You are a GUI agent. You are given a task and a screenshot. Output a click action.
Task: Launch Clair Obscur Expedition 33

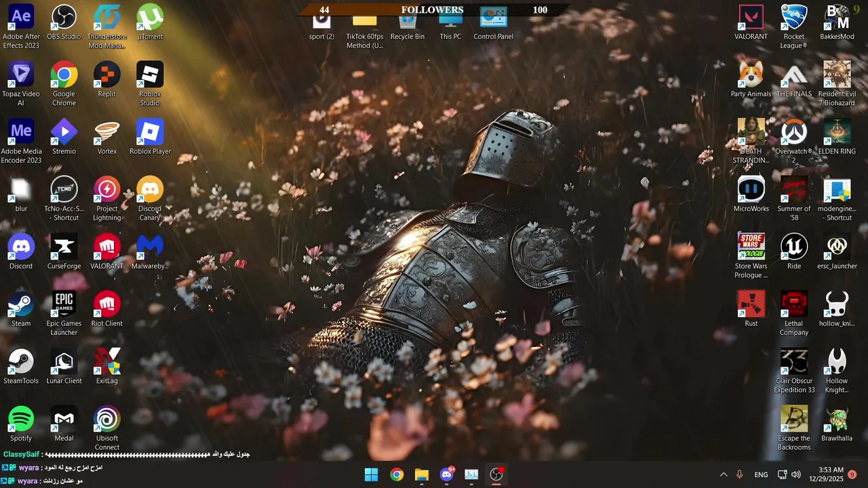[x=794, y=372]
